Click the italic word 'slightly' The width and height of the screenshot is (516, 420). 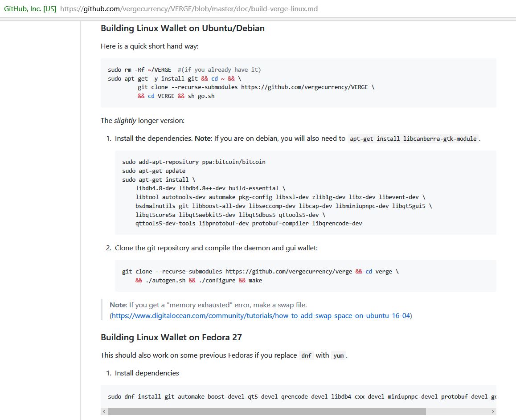125,120
